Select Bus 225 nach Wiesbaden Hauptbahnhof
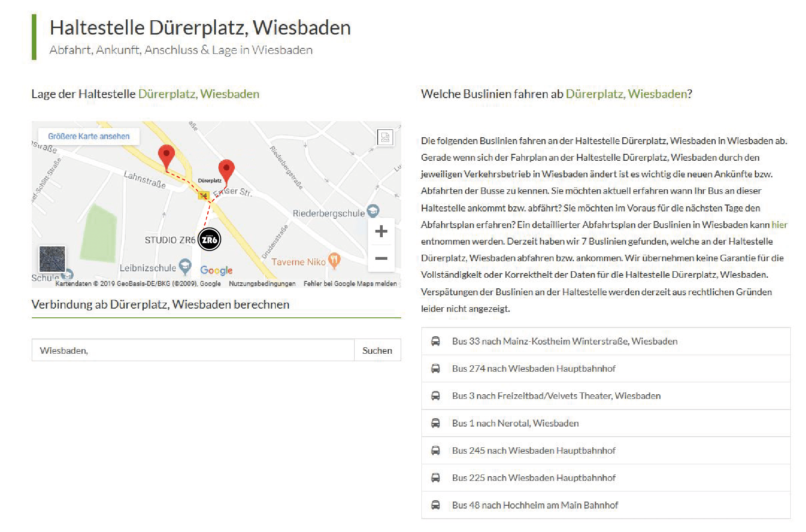The width and height of the screenshot is (806, 532). pos(606,478)
